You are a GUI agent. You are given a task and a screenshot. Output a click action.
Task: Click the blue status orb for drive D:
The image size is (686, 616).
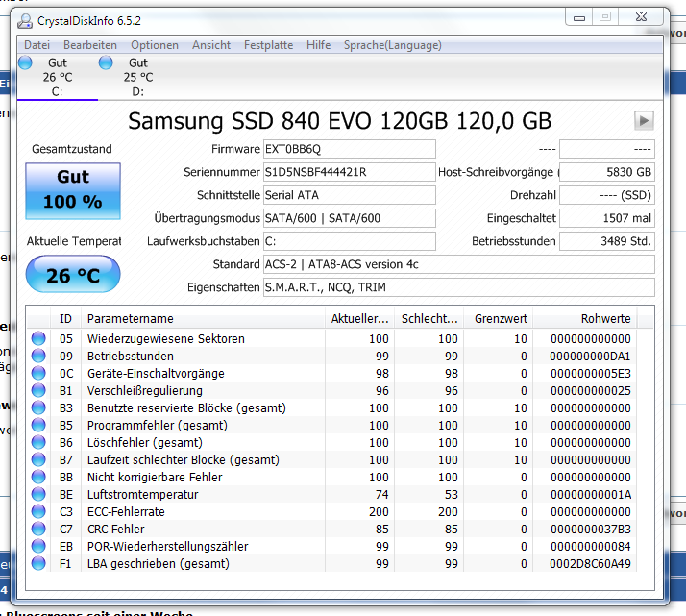(x=106, y=62)
